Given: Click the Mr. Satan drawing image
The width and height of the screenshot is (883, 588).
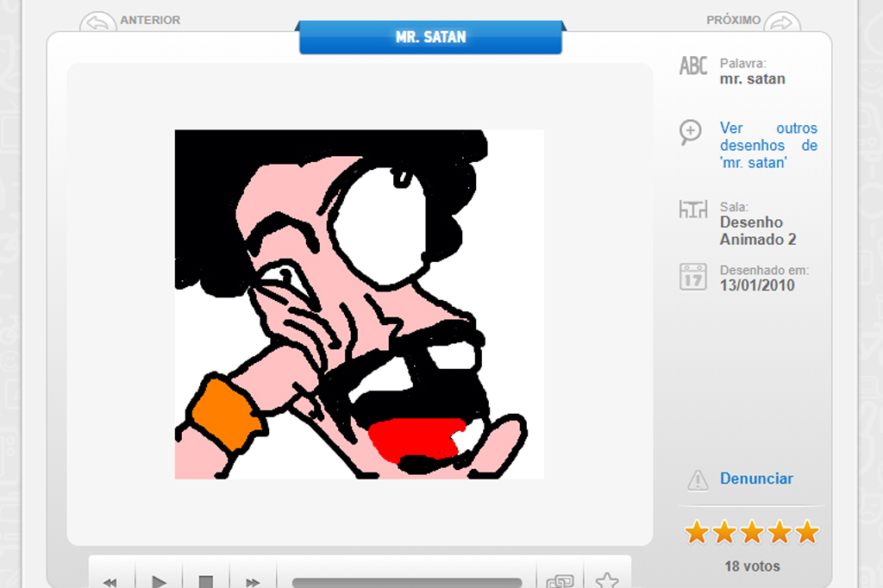Looking at the screenshot, I should pyautogui.click(x=360, y=304).
